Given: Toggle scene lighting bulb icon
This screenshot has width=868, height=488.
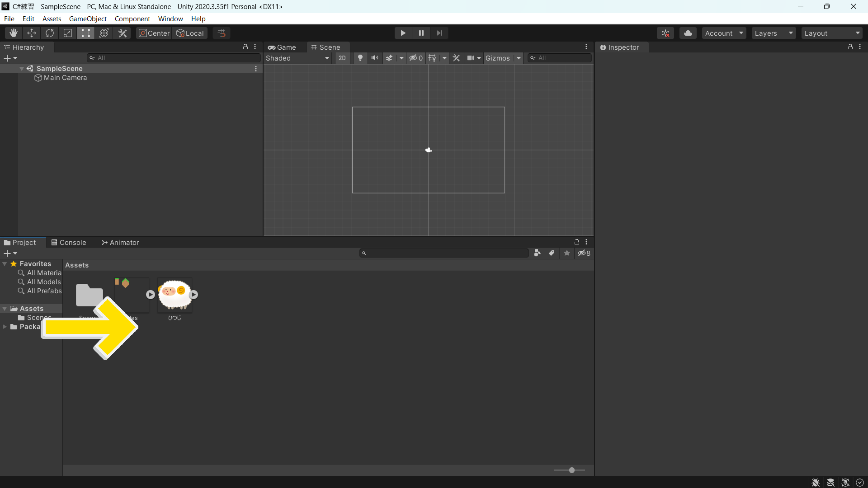Looking at the screenshot, I should click(x=360, y=58).
